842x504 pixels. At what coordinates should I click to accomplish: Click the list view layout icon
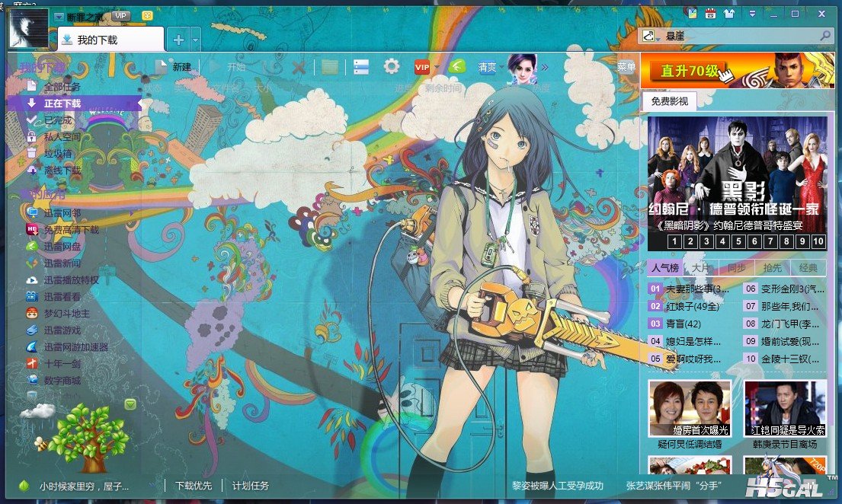point(361,67)
